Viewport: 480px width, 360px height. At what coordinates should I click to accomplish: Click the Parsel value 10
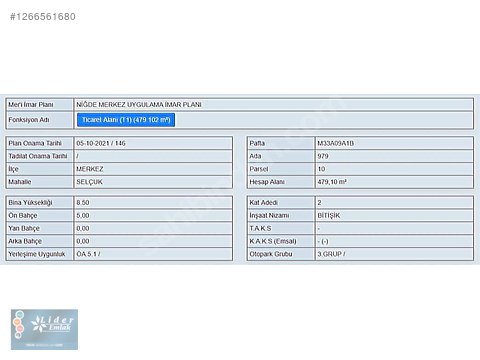[321, 169]
